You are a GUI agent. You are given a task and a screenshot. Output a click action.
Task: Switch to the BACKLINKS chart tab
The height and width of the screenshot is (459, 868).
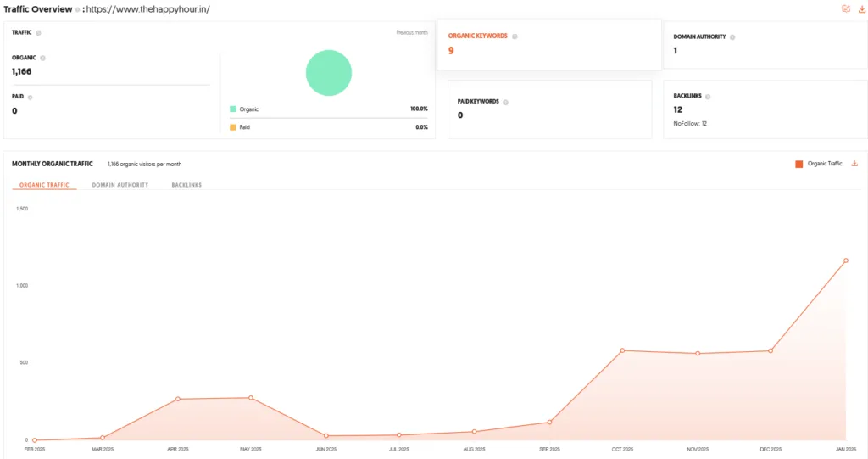tap(186, 185)
